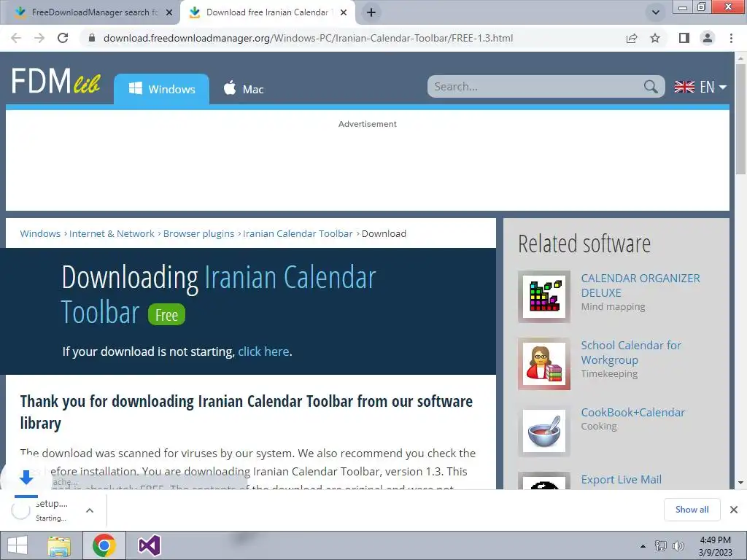The height and width of the screenshot is (560, 747).
Task: Open the Export Live Mail link
Action: point(622,480)
